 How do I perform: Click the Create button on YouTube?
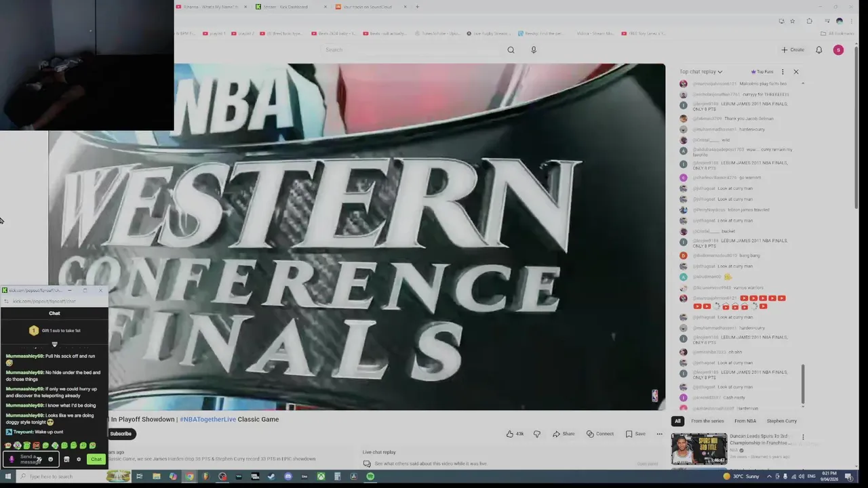[792, 49]
